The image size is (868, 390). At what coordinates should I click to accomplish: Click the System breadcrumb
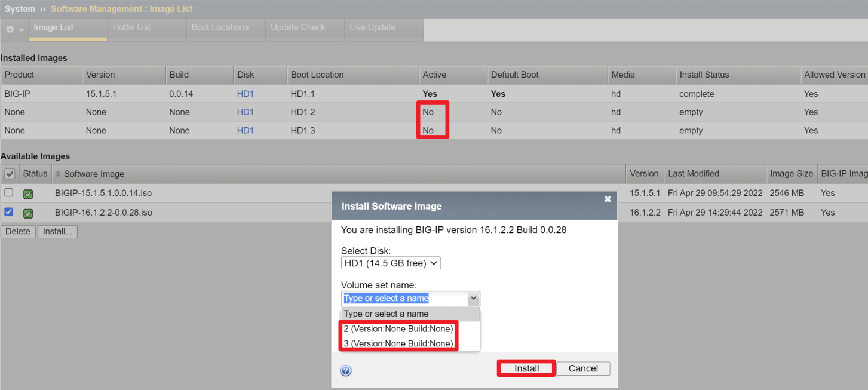(20, 9)
